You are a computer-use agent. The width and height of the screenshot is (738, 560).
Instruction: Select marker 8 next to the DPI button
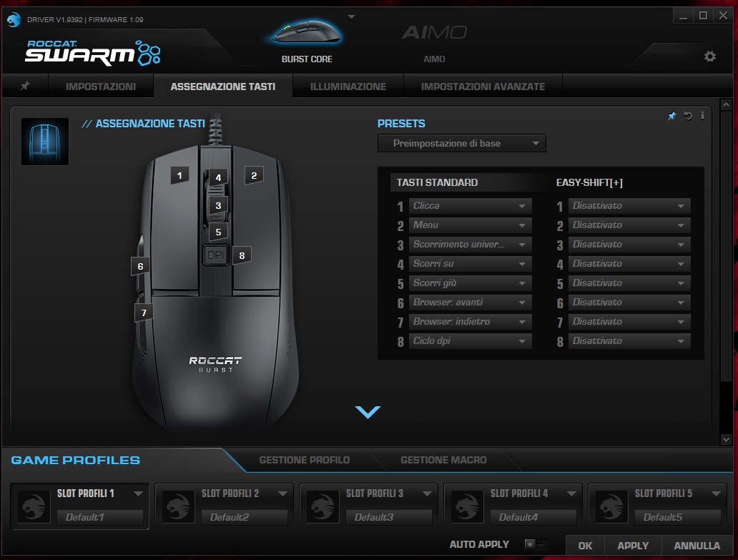coord(242,255)
